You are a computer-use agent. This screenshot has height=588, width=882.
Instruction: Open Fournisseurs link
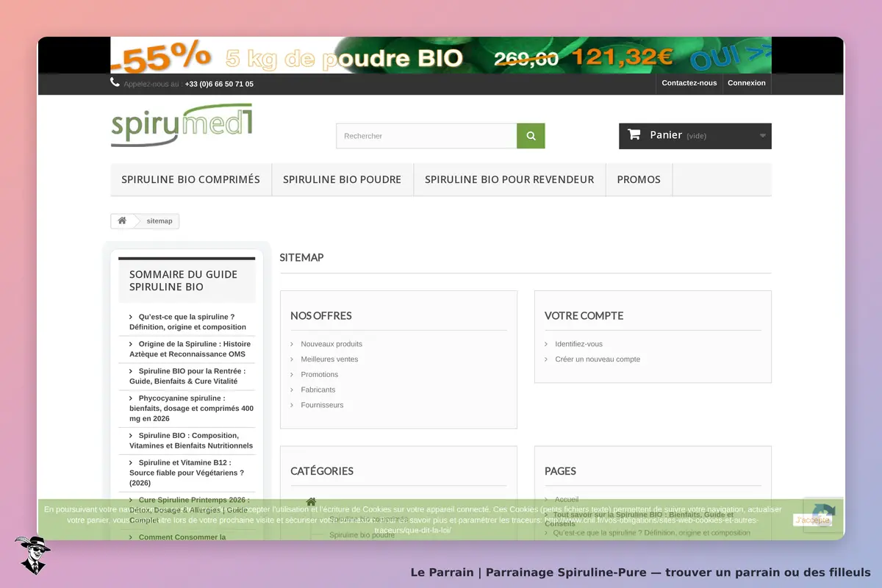322,405
